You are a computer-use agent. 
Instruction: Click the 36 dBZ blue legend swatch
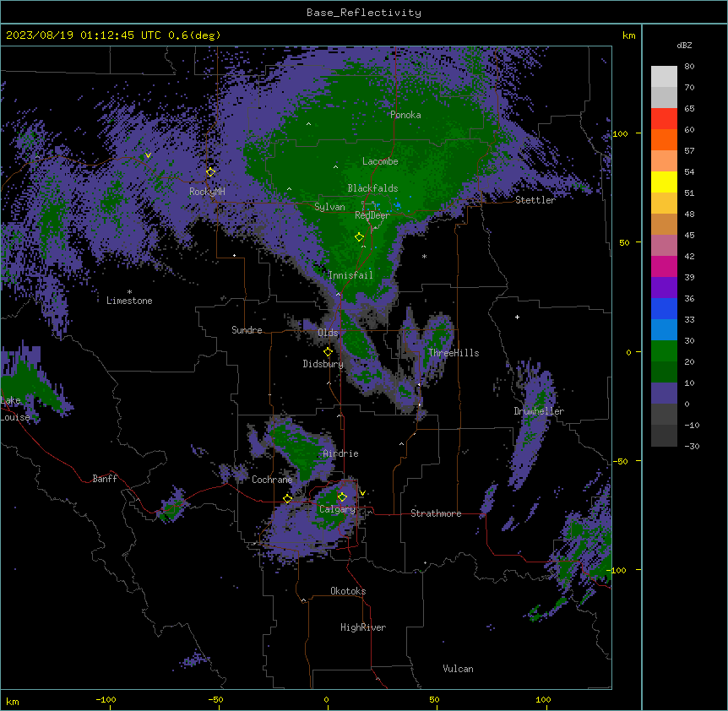[664, 308]
